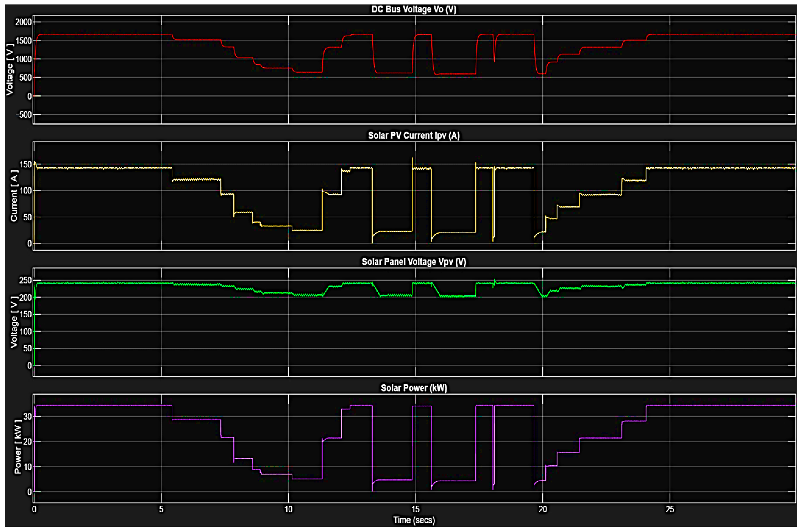
Task: Click the "5" tick on time axis
Action: click(161, 509)
